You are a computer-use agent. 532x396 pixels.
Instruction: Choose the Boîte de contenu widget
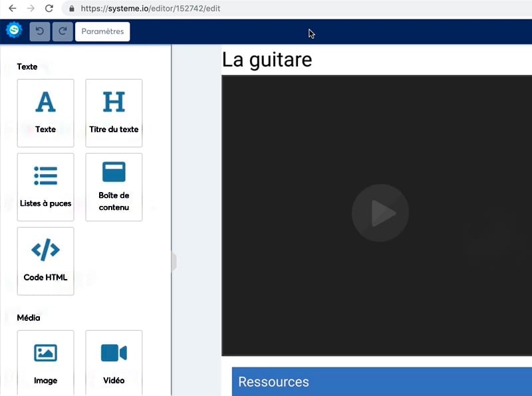click(x=114, y=187)
